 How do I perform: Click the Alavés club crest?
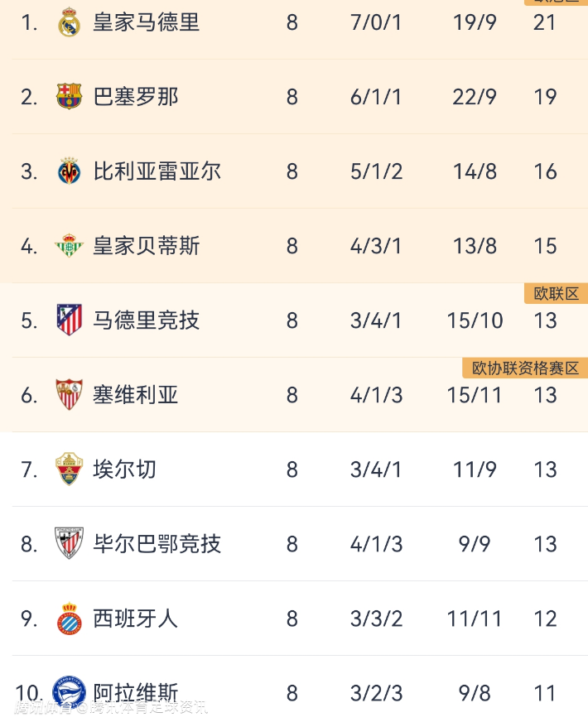click(x=69, y=692)
